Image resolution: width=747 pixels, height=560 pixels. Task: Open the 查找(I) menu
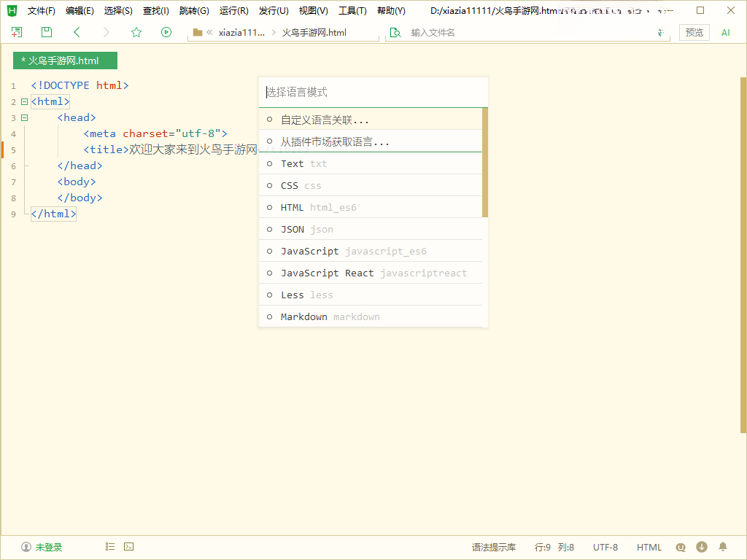point(156,10)
